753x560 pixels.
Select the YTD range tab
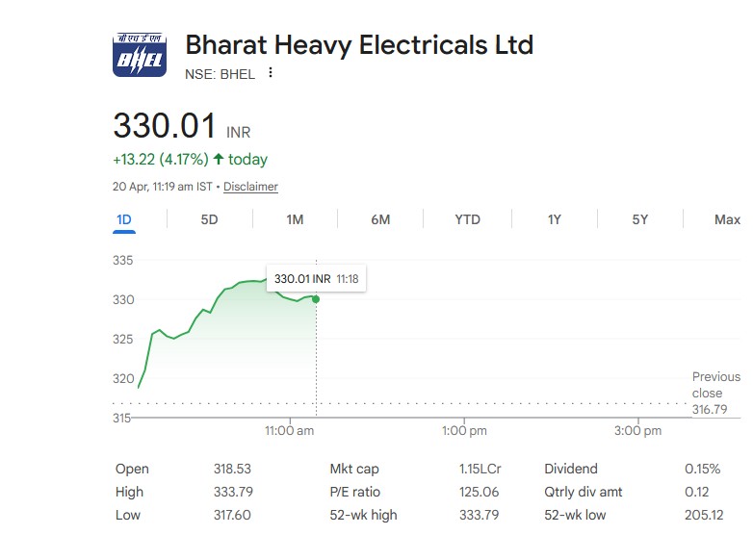(x=467, y=219)
